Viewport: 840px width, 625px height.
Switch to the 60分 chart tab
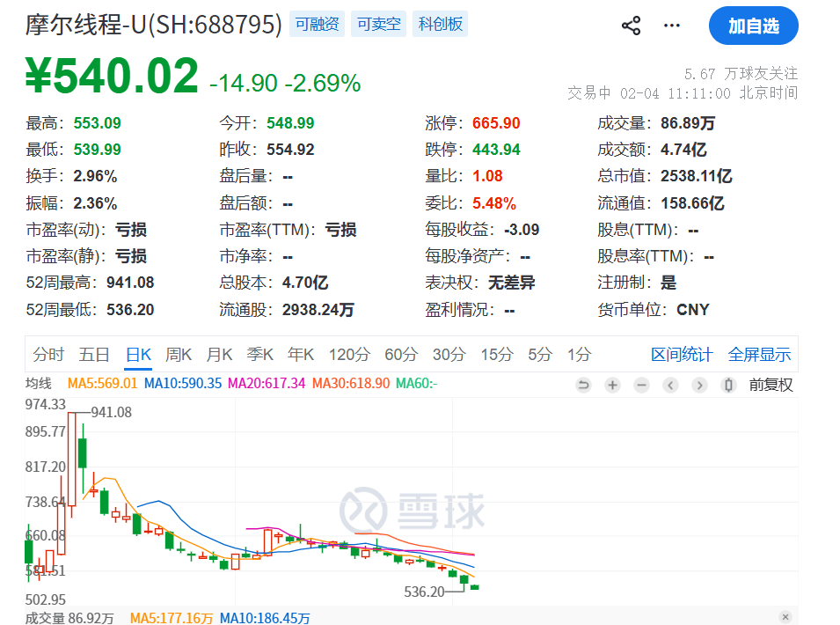pyautogui.click(x=401, y=355)
